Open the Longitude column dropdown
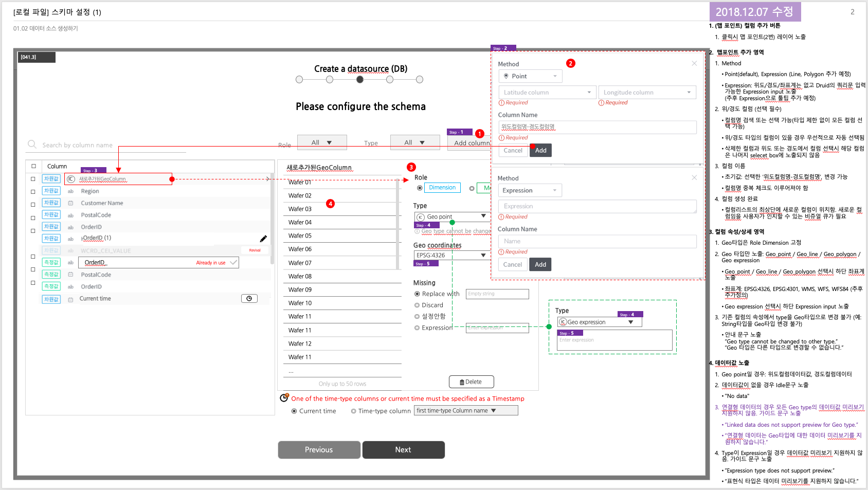868x490 pixels. pos(647,93)
